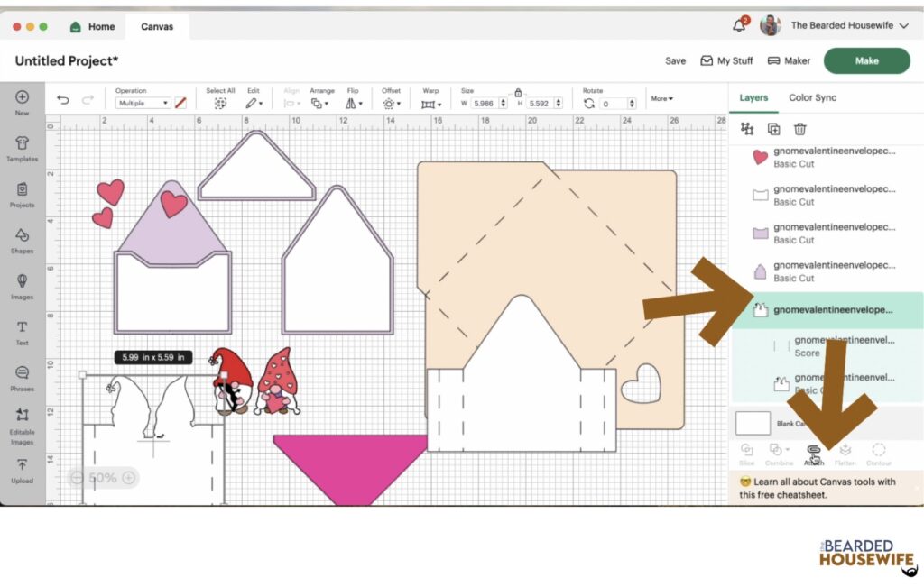924x587 pixels.
Task: Open the Templates panel in the sidebar
Action: click(x=22, y=147)
